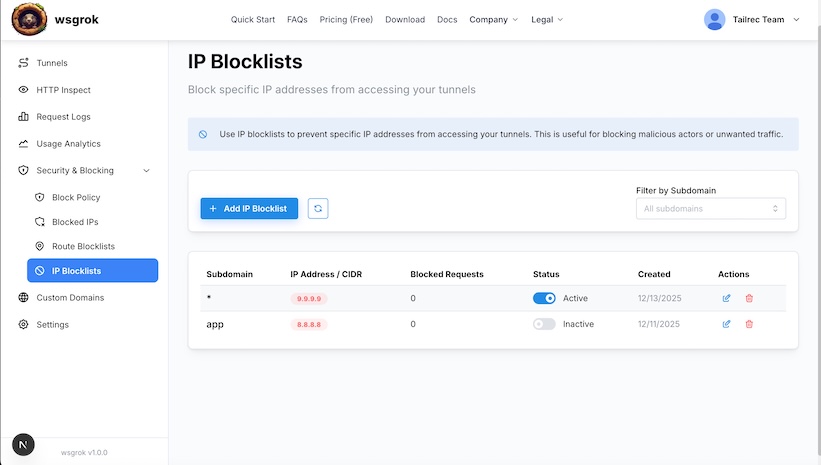Screen dimensions: 821x465
Task: Enable the Inactive toggle for 8.8.8.8
Action: (544, 324)
